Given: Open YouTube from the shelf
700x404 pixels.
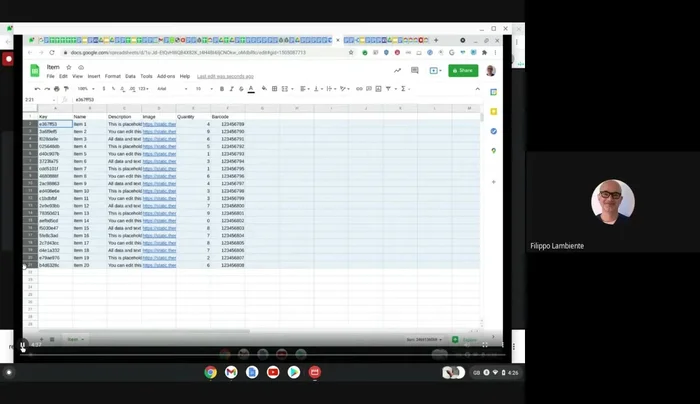Looking at the screenshot, I should click(273, 372).
